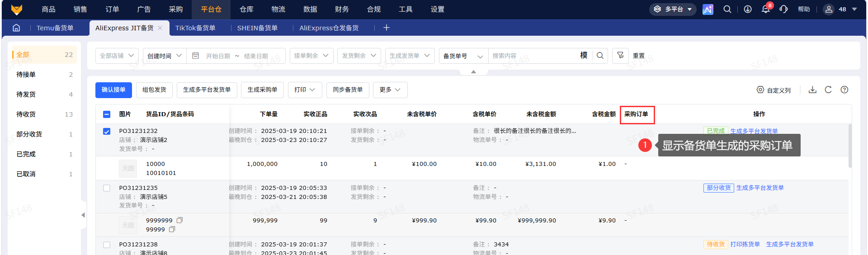Open the 仓库 menu

coord(246,9)
